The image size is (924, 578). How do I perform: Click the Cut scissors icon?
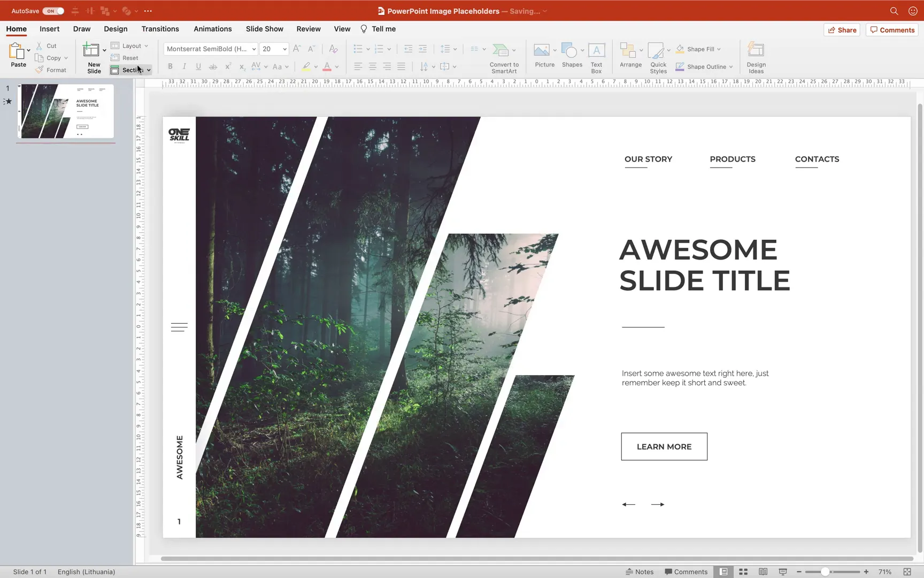click(39, 46)
